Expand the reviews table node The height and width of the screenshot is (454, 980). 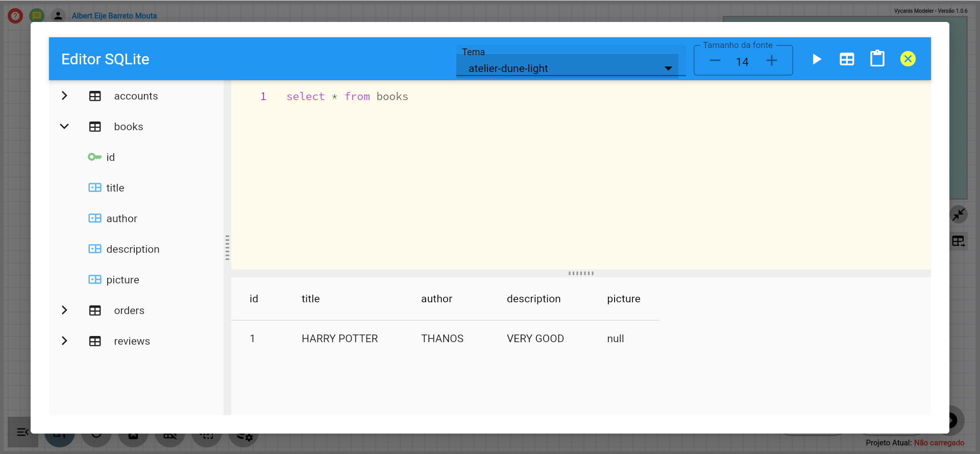(x=64, y=341)
